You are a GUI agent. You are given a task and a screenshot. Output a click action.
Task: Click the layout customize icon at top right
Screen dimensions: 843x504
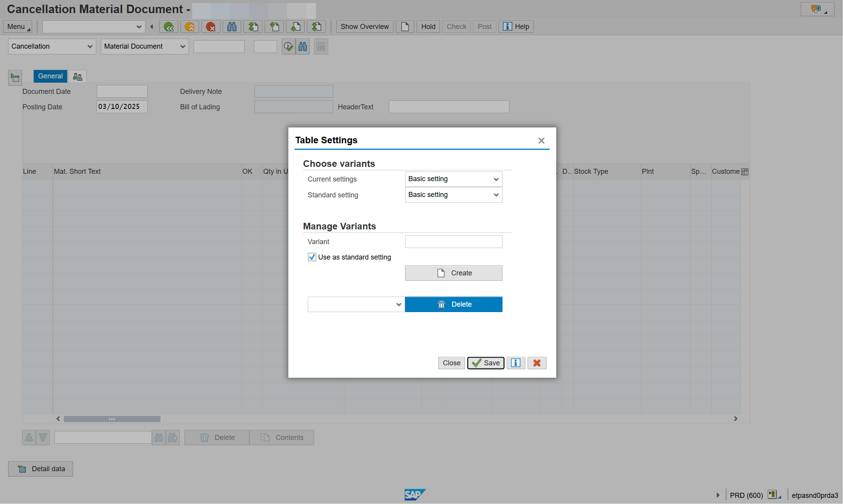[817, 9]
